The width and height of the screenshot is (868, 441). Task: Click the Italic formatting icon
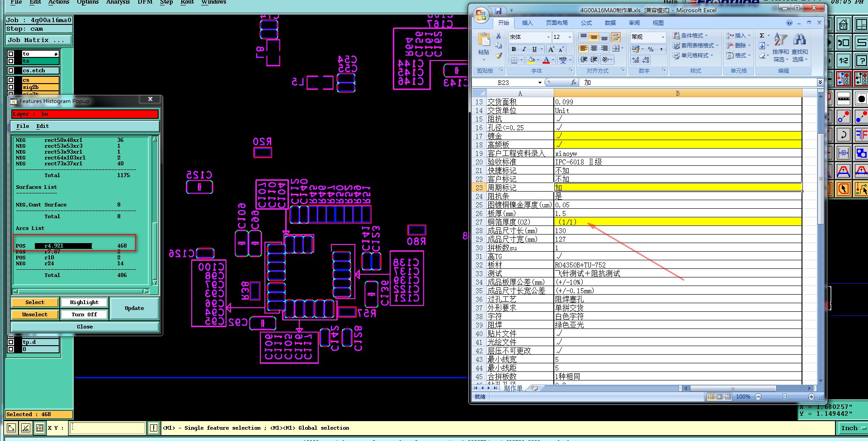pos(524,49)
